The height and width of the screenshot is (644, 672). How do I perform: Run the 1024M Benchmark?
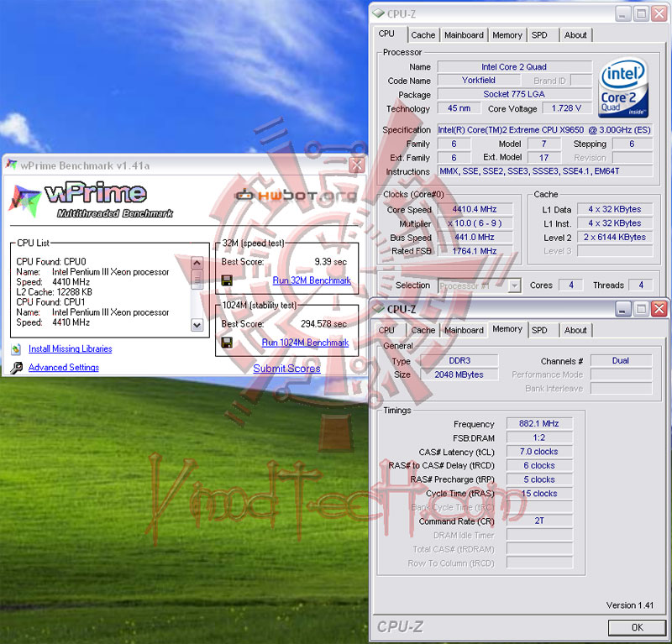305,343
